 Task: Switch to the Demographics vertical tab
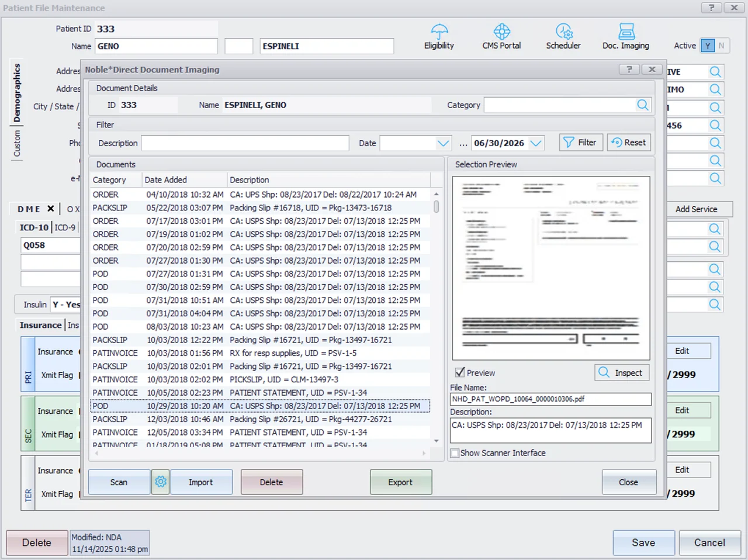click(17, 92)
